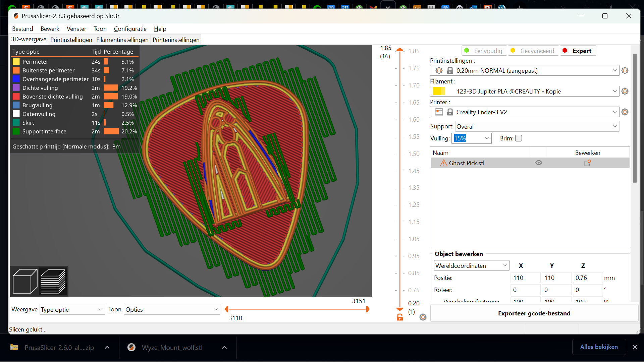Click the lock icon on the print settings profile

tap(450, 70)
